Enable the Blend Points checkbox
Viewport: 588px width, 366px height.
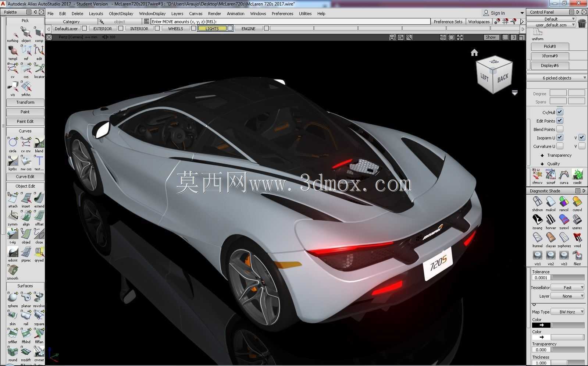(x=560, y=129)
